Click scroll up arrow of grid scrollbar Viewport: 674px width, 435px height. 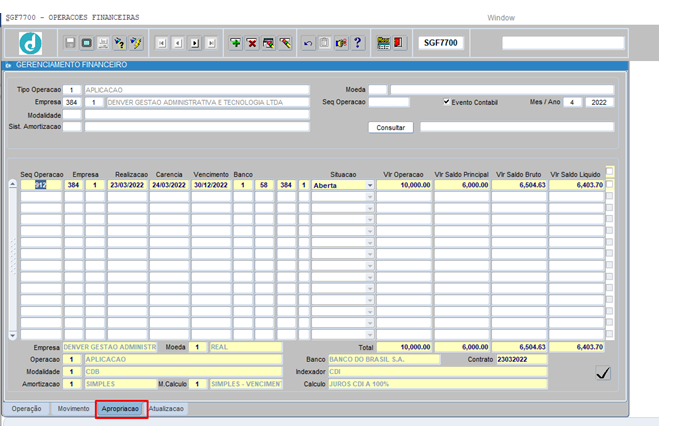click(12, 184)
